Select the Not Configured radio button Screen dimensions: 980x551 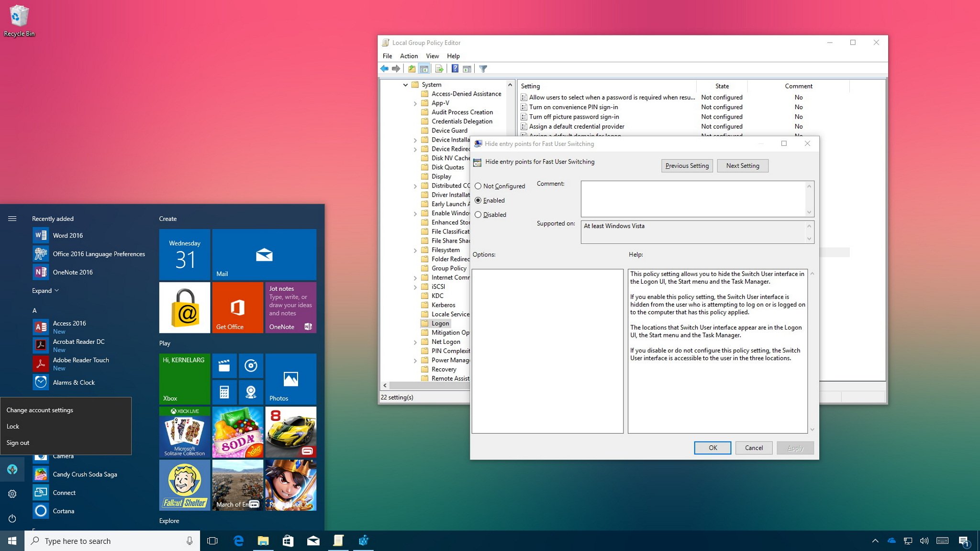tap(479, 186)
